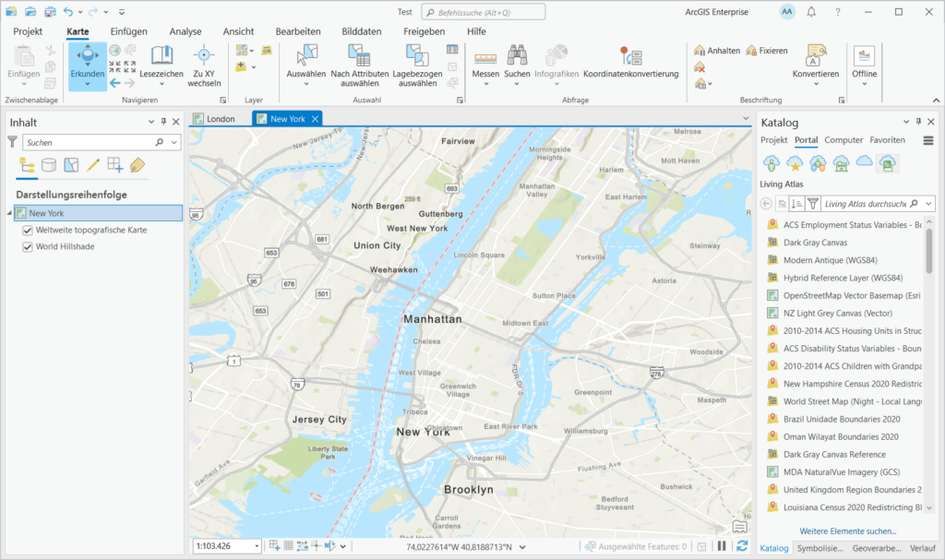Open the Projekt ribbon tab
The width and height of the screenshot is (945, 560).
coord(28,31)
